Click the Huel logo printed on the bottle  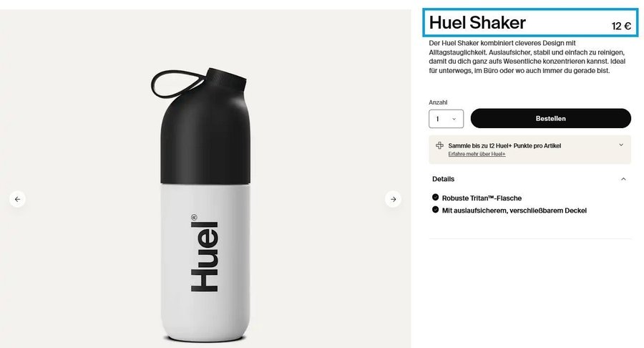pyautogui.click(x=205, y=253)
